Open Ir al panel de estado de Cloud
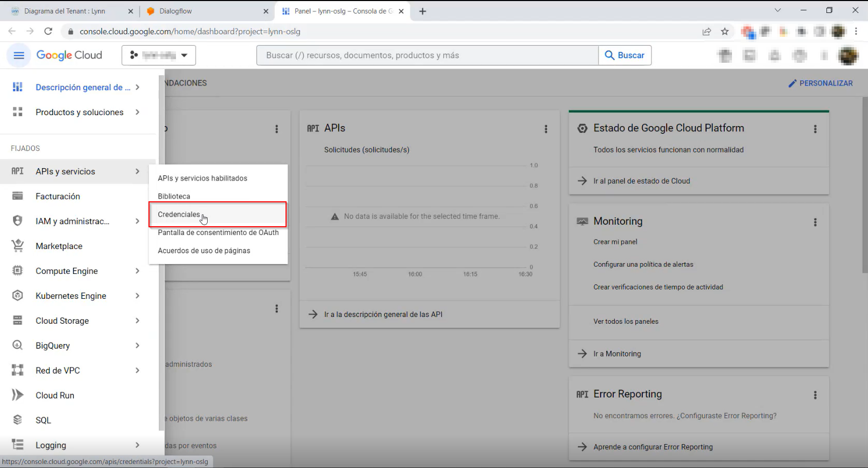Screen dimensions: 868x468 (x=642, y=181)
